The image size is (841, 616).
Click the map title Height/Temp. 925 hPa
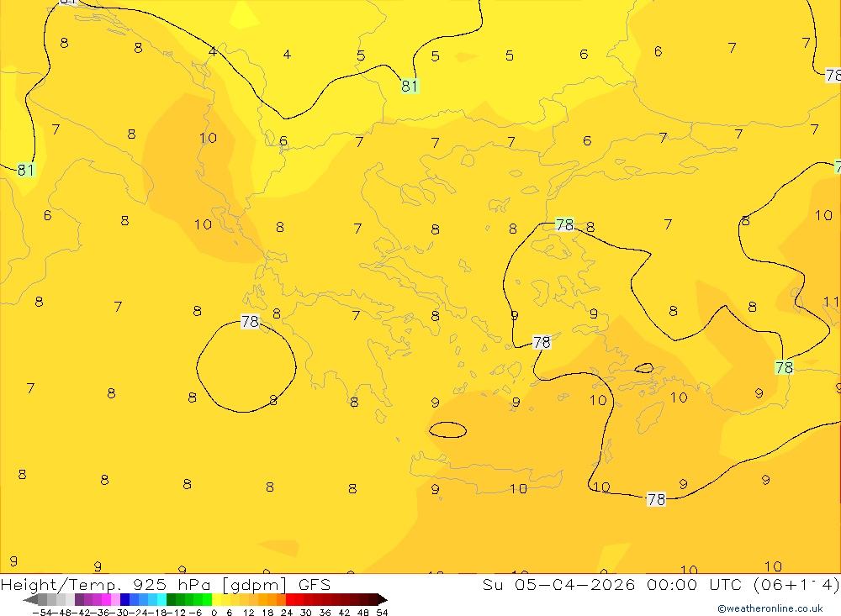coord(107,584)
